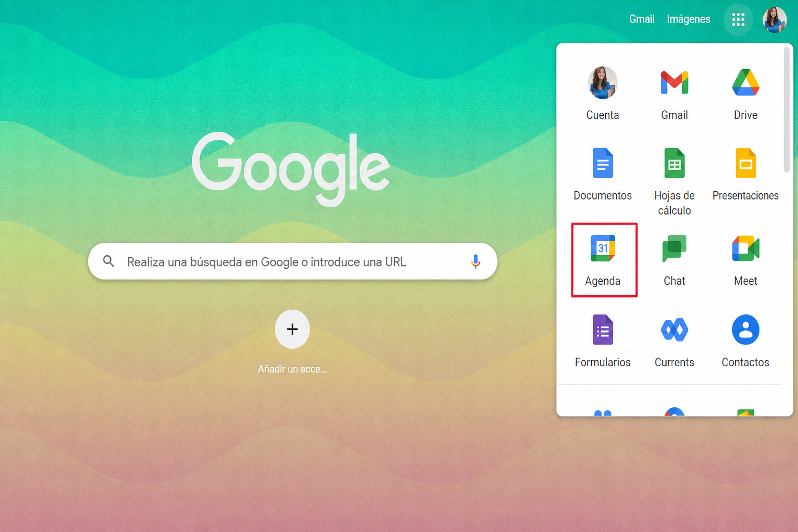This screenshot has height=532, width=798.
Task: Add a shortcut with the plus button
Action: coord(292,329)
